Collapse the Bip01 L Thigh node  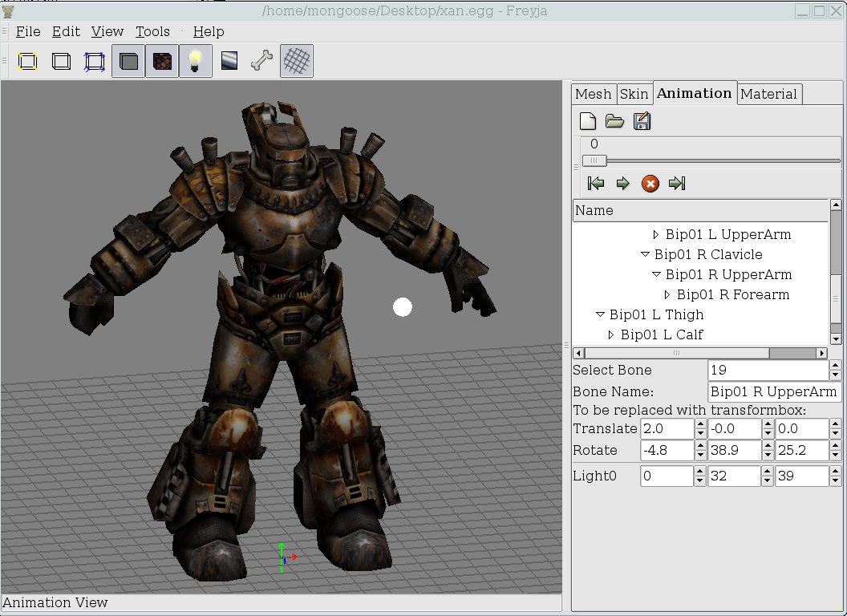pos(600,314)
